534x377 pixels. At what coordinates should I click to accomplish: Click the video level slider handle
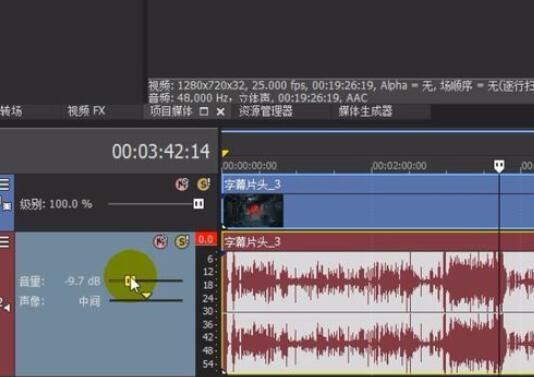coord(199,204)
